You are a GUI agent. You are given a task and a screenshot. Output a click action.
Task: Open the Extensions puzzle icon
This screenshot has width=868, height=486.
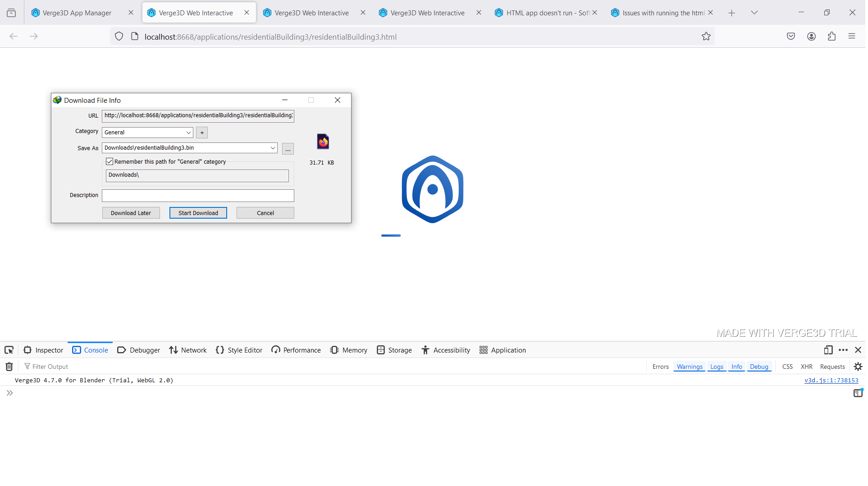pos(831,37)
